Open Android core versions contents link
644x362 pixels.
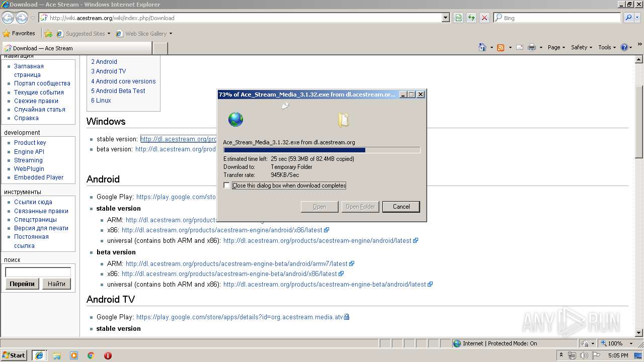tap(123, 81)
